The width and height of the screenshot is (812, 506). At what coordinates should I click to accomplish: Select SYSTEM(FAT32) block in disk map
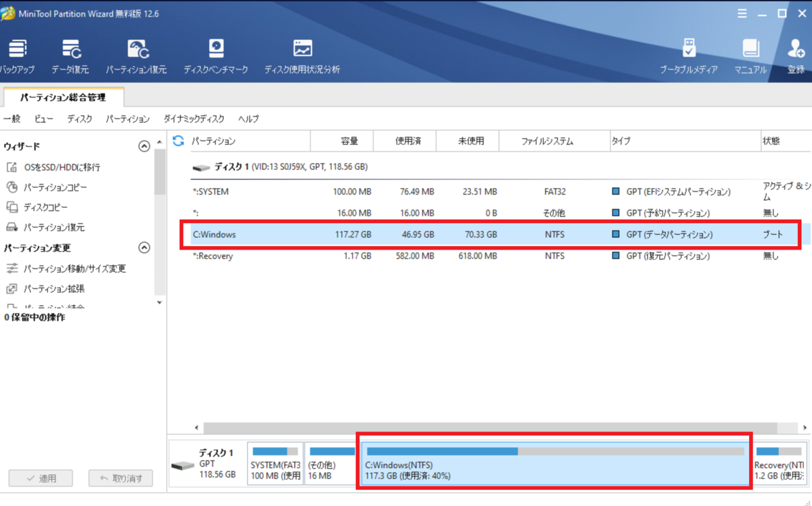click(x=275, y=463)
